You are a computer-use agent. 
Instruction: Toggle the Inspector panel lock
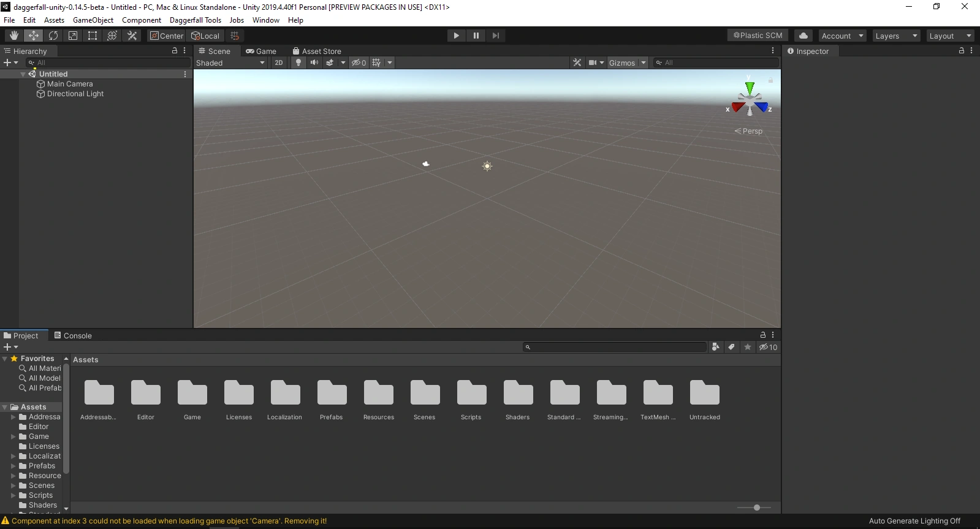962,51
